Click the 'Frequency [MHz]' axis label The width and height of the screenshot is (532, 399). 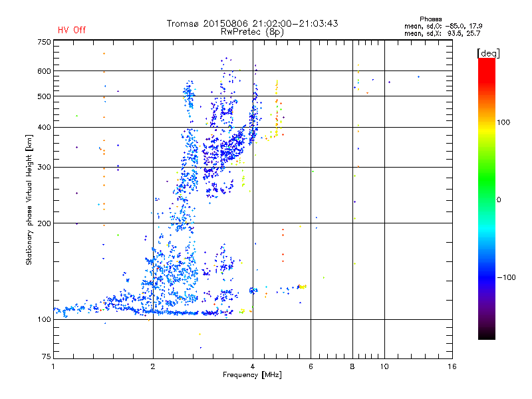252,375
